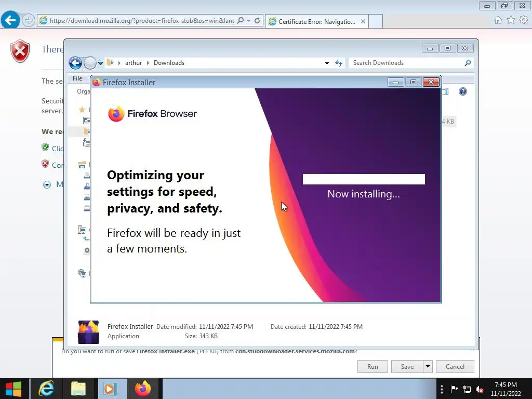Select the Certificate Error tab
Screen dimensions: 532x399
pyautogui.click(x=316, y=21)
